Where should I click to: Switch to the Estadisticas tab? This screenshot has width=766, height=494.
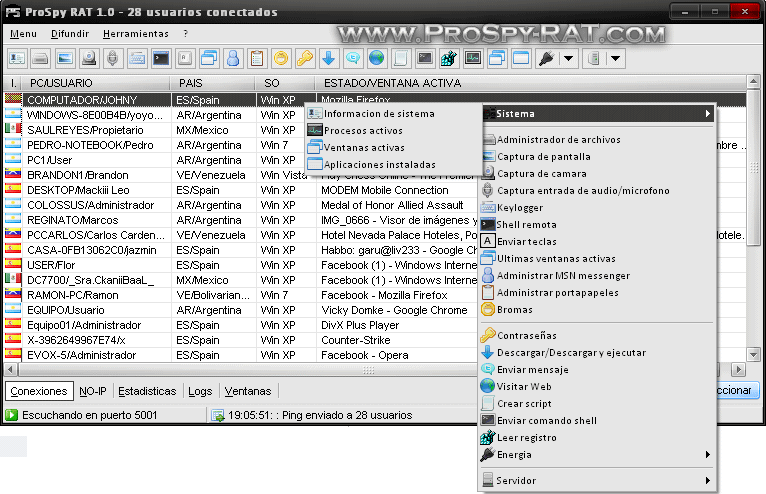click(147, 391)
